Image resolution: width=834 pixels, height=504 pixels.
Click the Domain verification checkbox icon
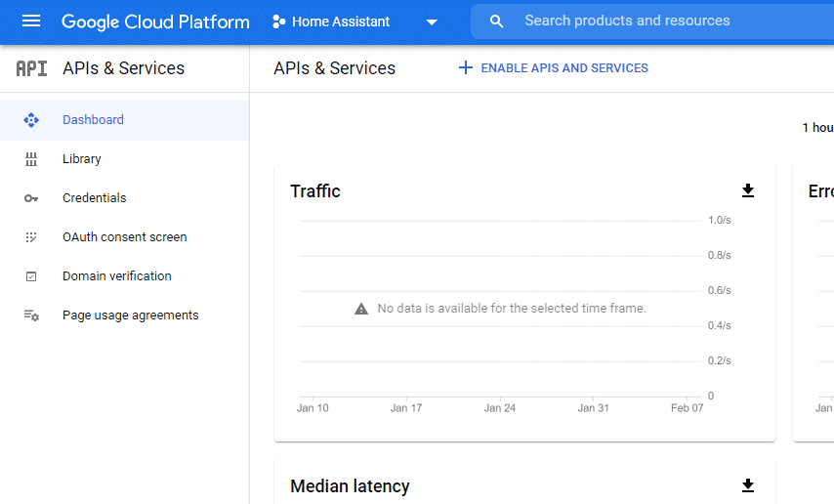31,276
